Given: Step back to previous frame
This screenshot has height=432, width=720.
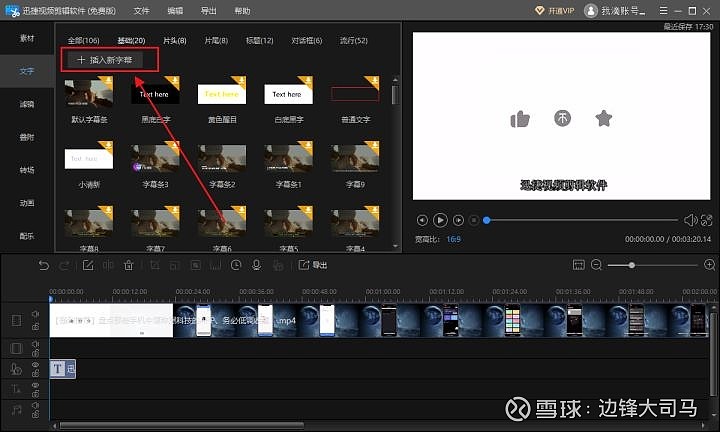Looking at the screenshot, I should pyautogui.click(x=422, y=220).
